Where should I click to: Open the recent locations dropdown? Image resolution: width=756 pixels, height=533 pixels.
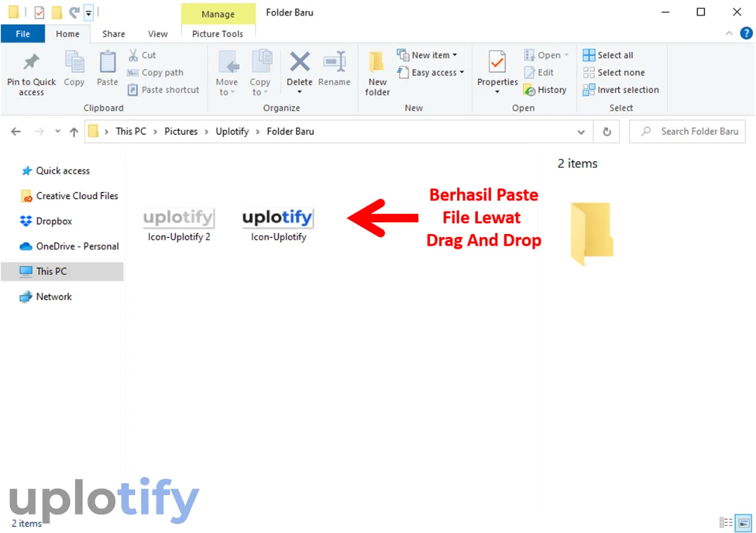pos(58,132)
